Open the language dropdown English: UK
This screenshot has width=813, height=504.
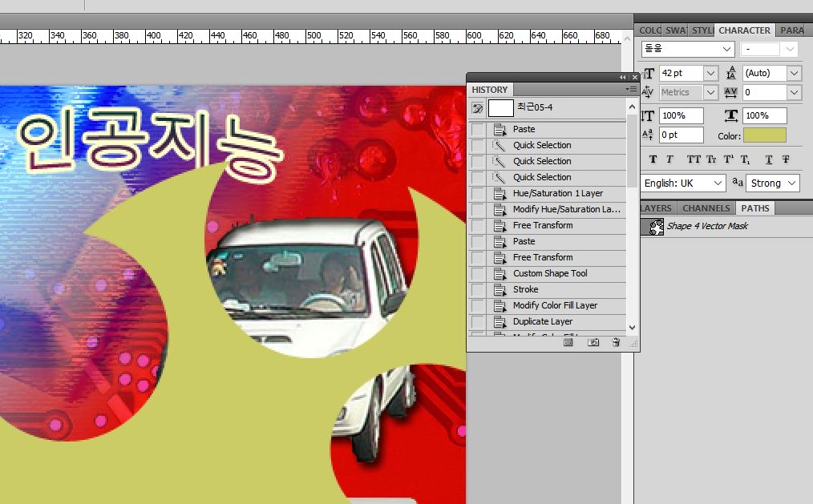[x=683, y=183]
